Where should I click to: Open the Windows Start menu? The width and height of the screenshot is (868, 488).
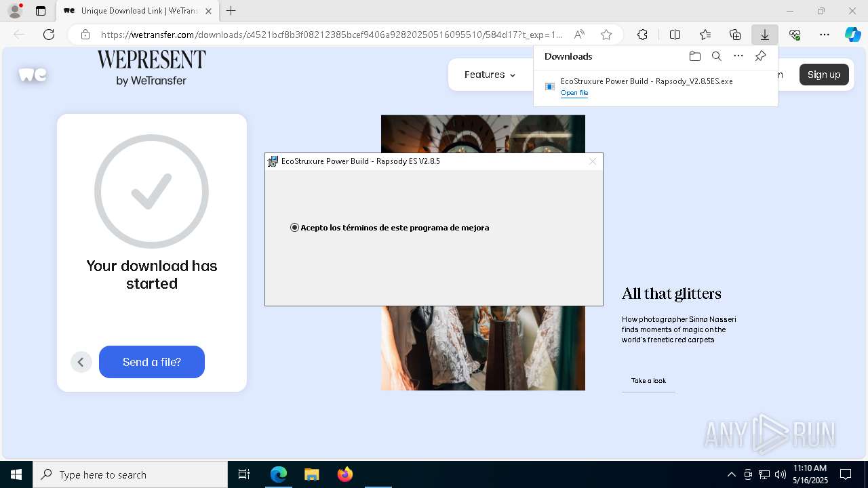[16, 474]
